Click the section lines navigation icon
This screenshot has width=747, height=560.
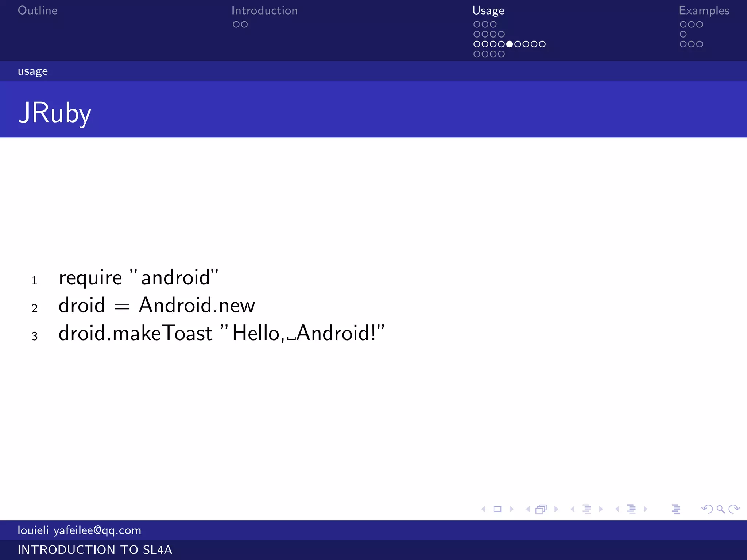(631, 509)
